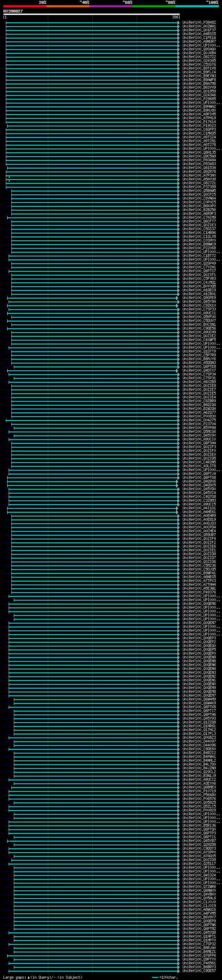The height and width of the screenshot is (980, 222).
Task: Select the label UniRef100_A4HE61
Action: [x=199, y=512]
